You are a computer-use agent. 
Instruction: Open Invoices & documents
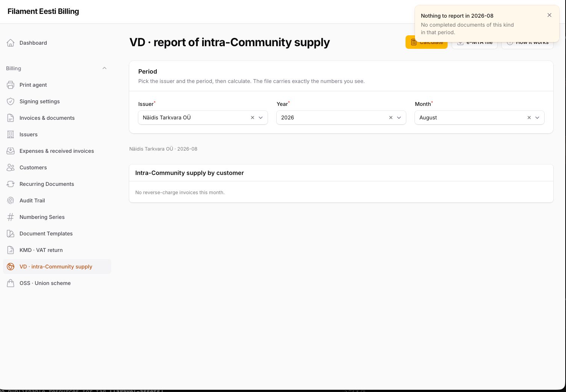coord(57,118)
